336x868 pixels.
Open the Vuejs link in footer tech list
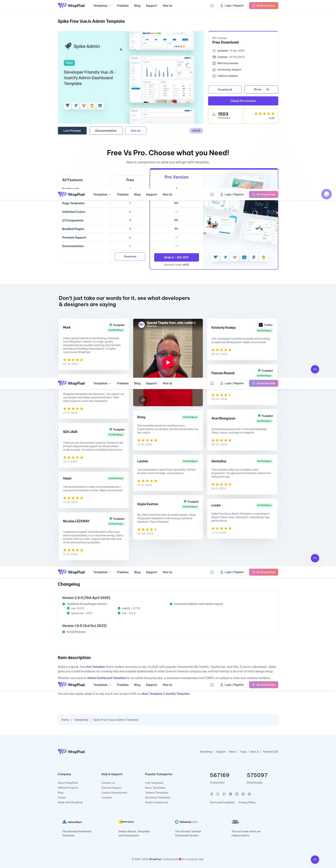[x=243, y=752]
